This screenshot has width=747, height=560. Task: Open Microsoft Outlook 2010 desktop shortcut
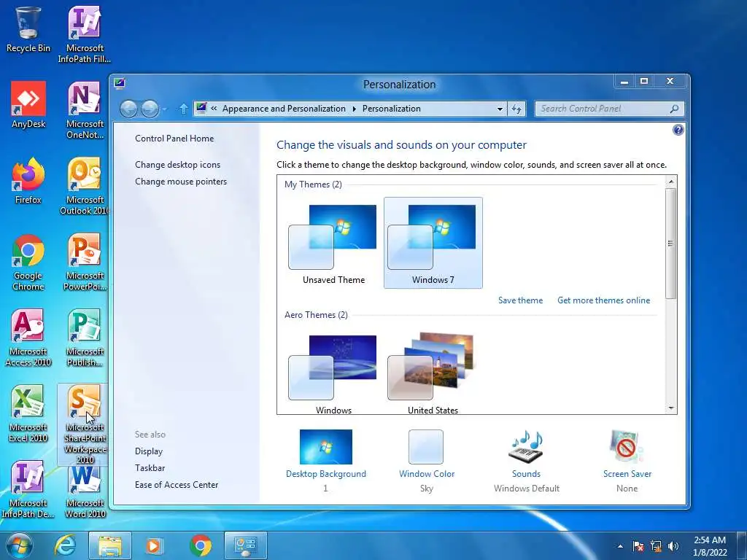coord(85,186)
